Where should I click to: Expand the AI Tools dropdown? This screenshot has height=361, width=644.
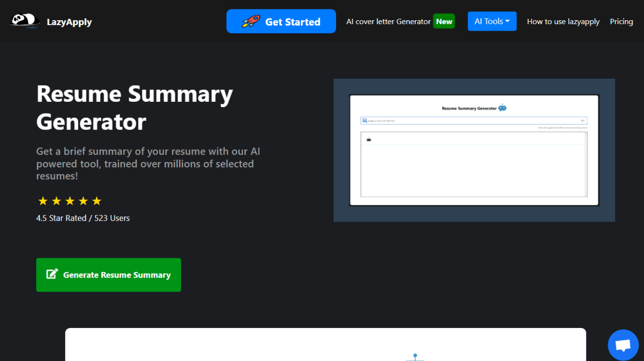[492, 21]
